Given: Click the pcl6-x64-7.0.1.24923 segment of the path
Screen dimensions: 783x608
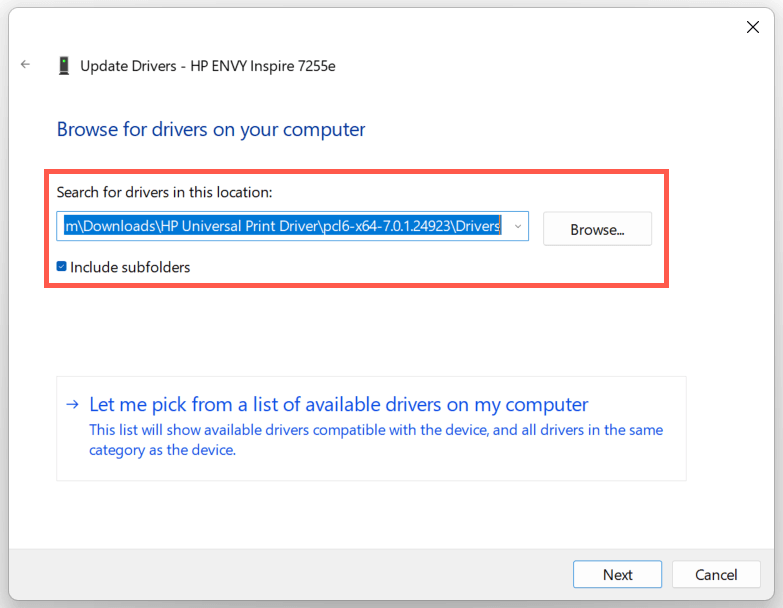Looking at the screenshot, I should click(387, 226).
